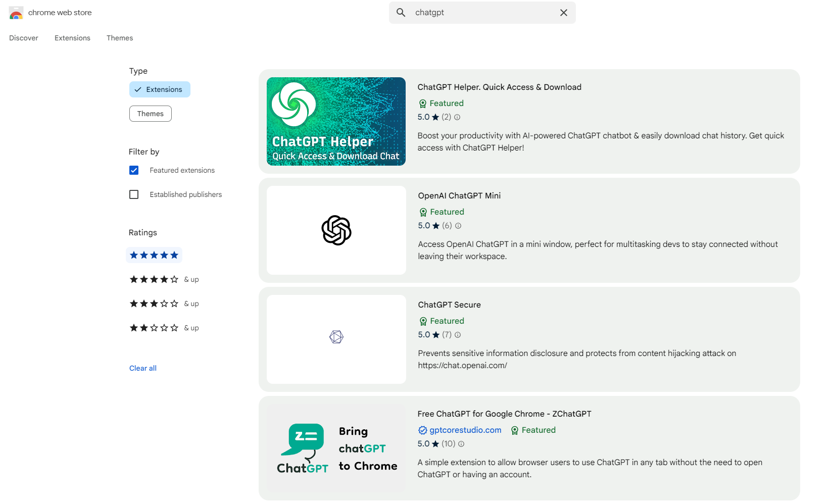830x504 pixels.
Task: Click the Featured badge on ChatGPT Secure
Action: coord(441,321)
